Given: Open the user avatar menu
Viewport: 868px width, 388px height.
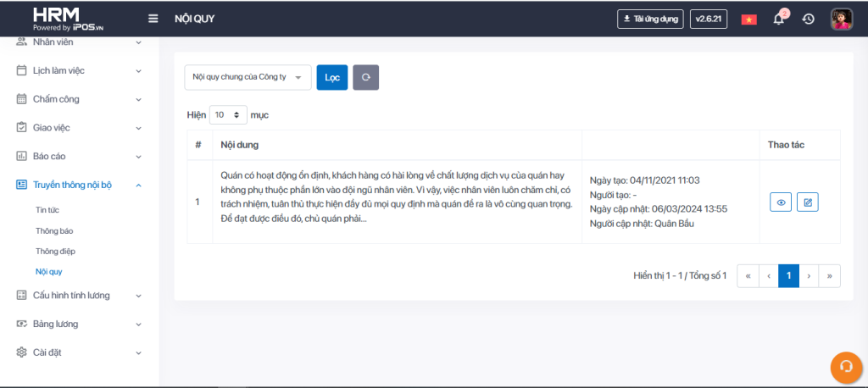Looking at the screenshot, I should 841,19.
